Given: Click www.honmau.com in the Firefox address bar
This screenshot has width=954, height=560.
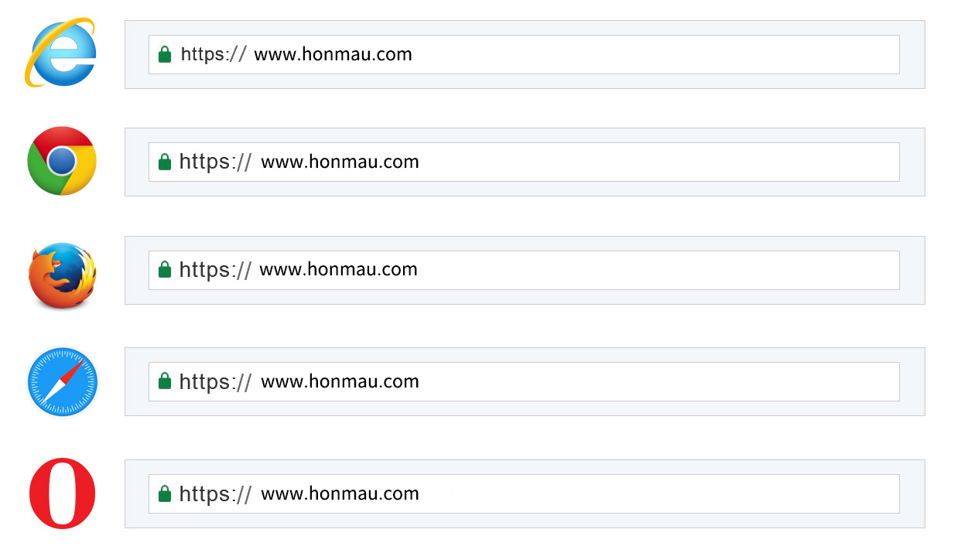Looking at the screenshot, I should click(338, 269).
